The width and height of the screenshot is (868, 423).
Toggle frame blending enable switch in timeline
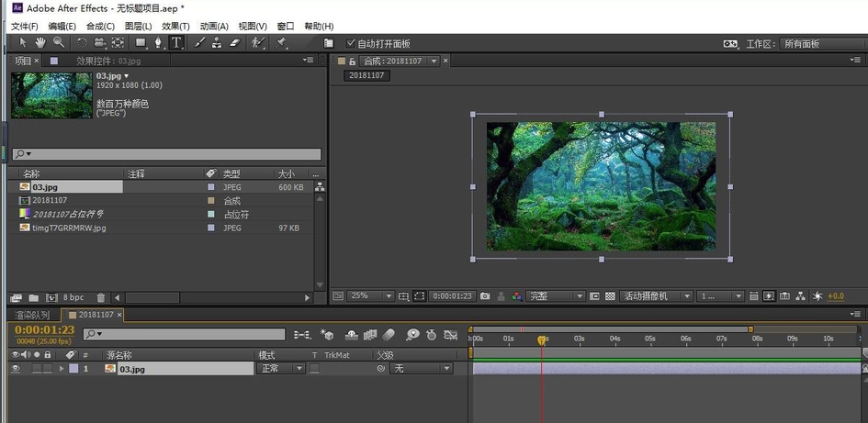click(370, 335)
